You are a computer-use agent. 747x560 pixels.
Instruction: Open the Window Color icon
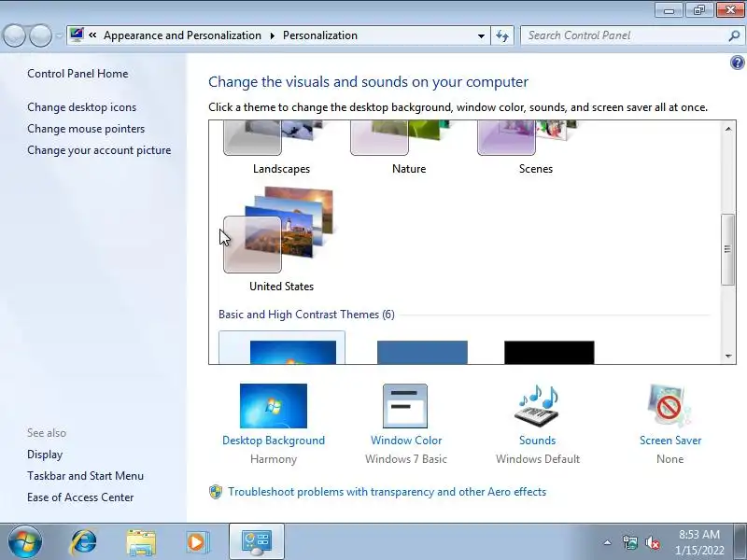[x=405, y=406]
